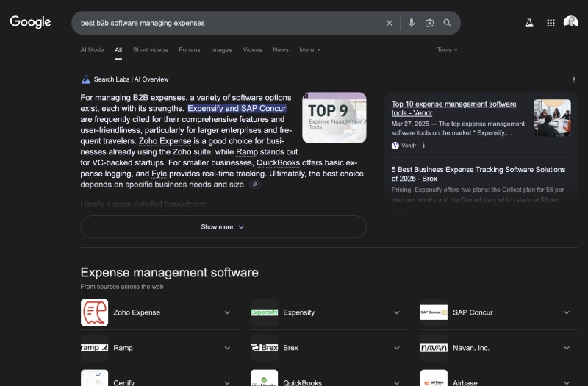Click the Vendr favicon

pyautogui.click(x=395, y=146)
